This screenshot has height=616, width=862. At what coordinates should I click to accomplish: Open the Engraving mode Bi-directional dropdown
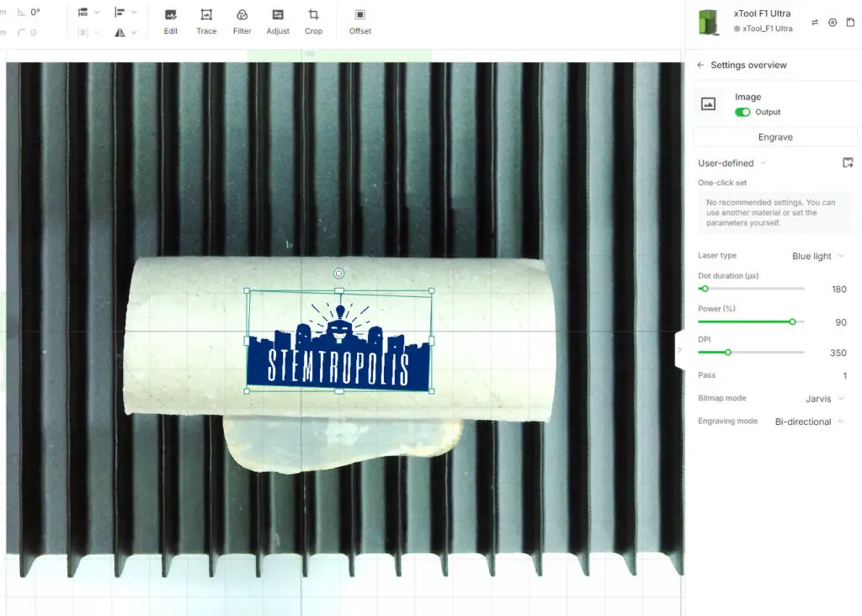[809, 422]
